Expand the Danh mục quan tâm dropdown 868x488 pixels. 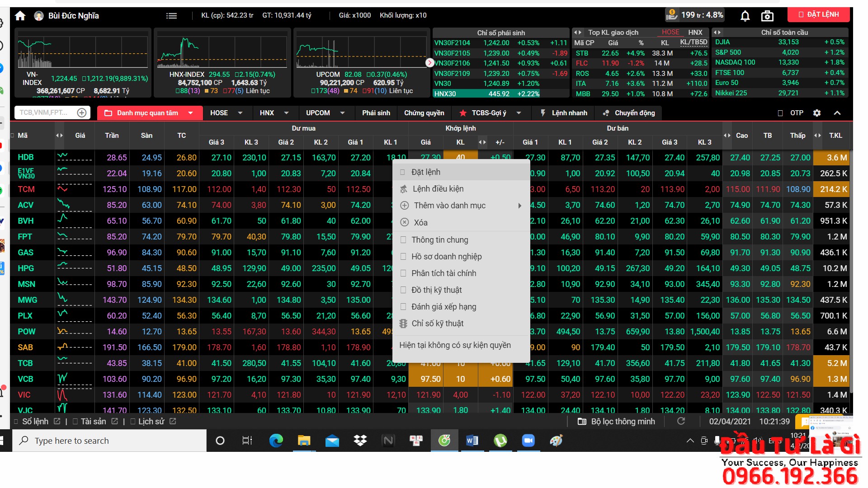(x=191, y=113)
